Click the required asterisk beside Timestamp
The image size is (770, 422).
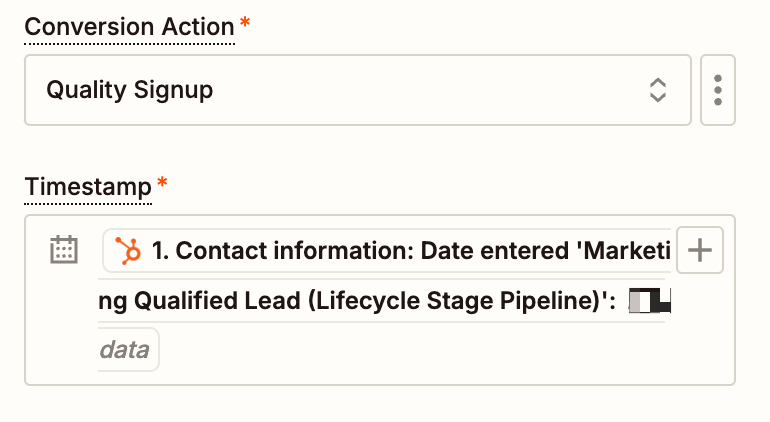162,184
